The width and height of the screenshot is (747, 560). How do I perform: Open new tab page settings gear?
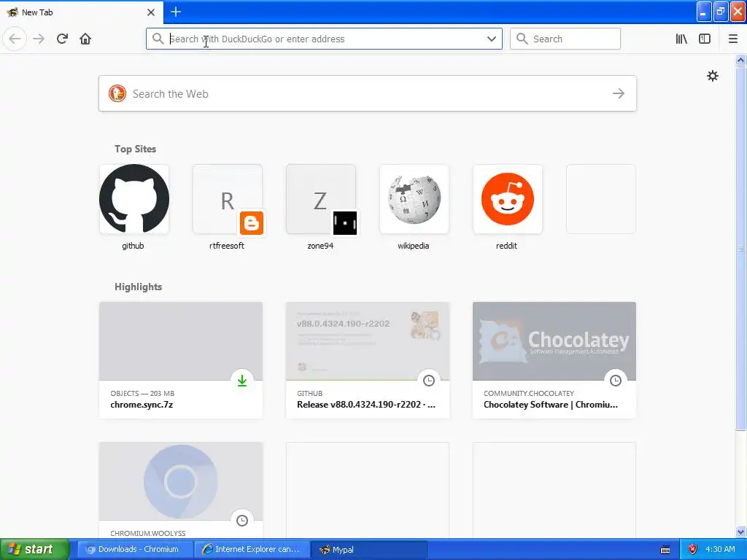click(712, 76)
